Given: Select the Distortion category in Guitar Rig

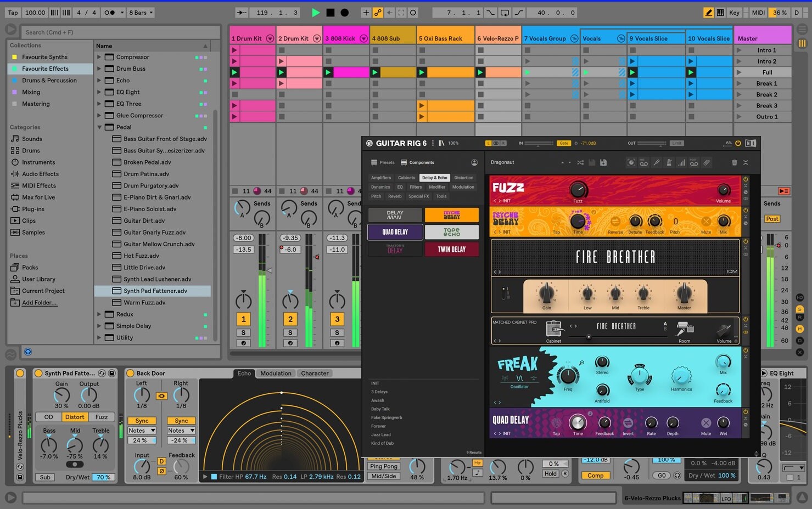Looking at the screenshot, I should click(463, 178).
